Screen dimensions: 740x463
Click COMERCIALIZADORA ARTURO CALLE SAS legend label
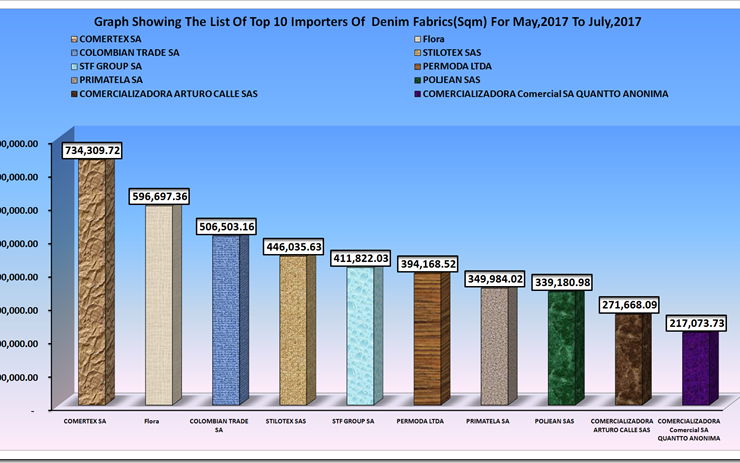168,94
